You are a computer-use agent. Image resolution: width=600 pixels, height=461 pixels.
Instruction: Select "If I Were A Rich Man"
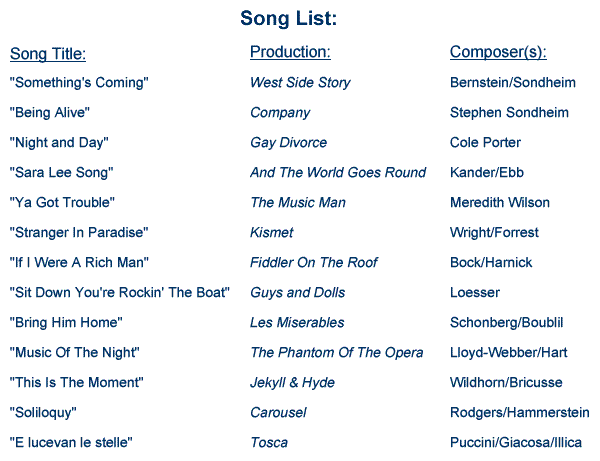(79, 263)
